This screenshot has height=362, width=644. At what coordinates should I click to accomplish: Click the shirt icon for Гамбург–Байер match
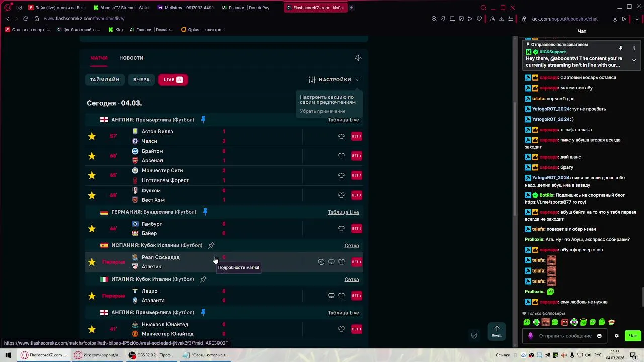(341, 229)
